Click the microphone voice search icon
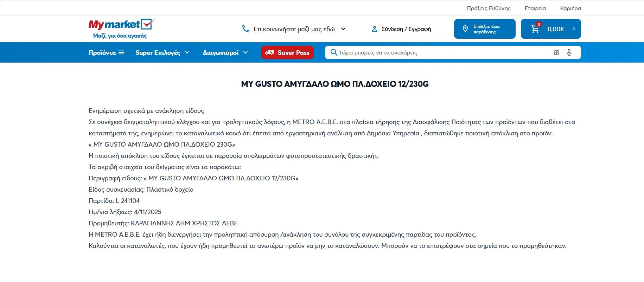 (569, 52)
